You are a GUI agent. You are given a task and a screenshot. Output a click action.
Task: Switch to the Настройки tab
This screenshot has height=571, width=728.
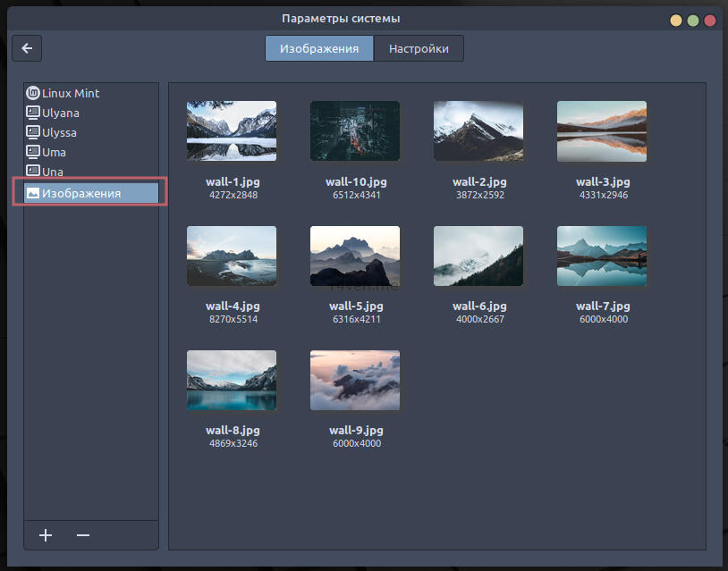419,48
